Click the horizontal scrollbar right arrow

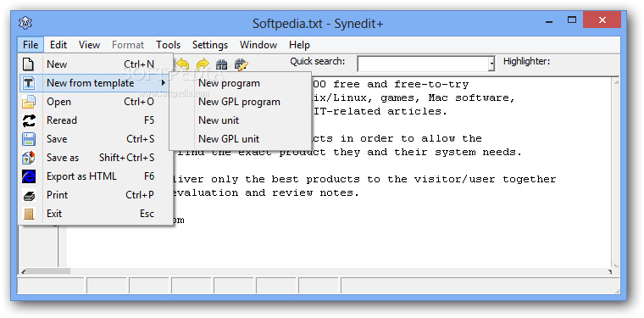tap(610, 271)
